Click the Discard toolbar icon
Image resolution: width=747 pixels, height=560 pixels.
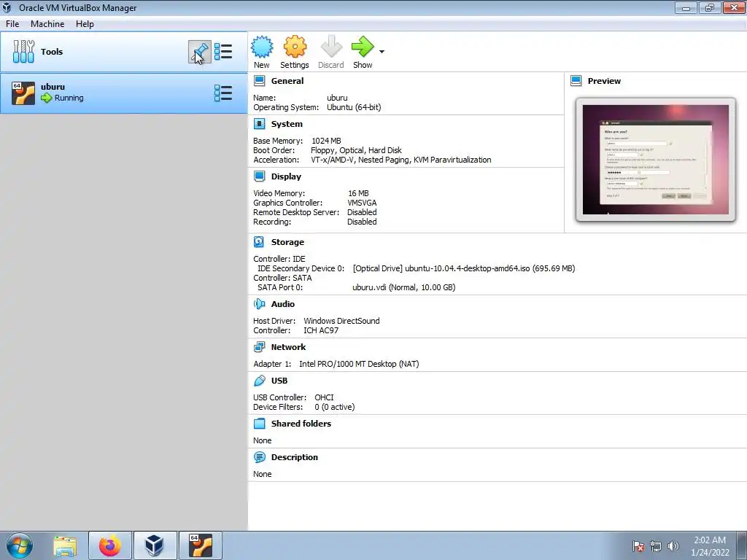point(331,47)
